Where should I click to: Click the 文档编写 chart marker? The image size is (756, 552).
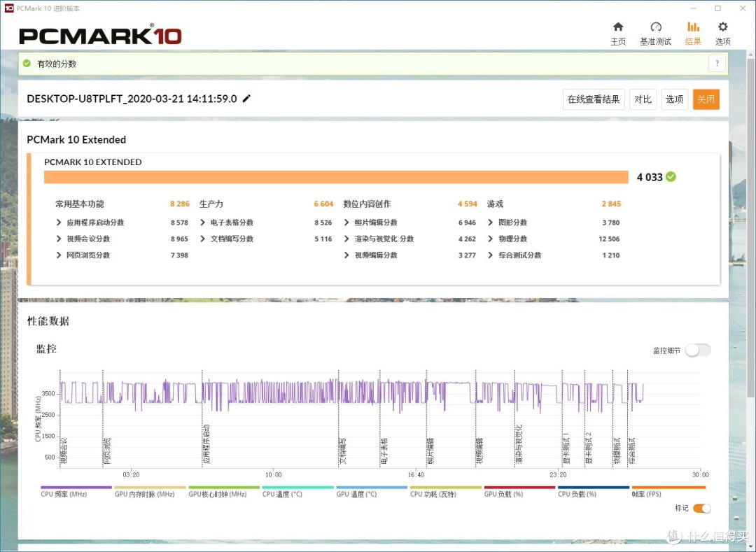[342, 451]
